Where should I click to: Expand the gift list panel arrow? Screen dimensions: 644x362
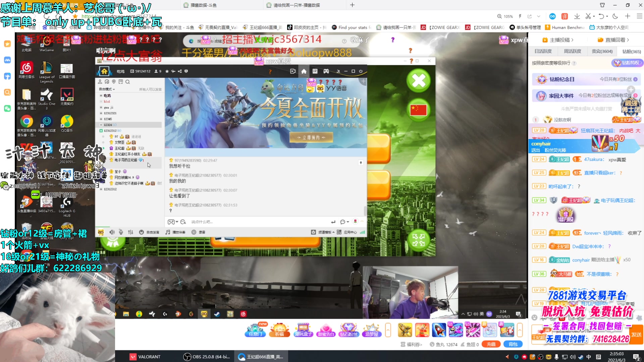[520, 330]
